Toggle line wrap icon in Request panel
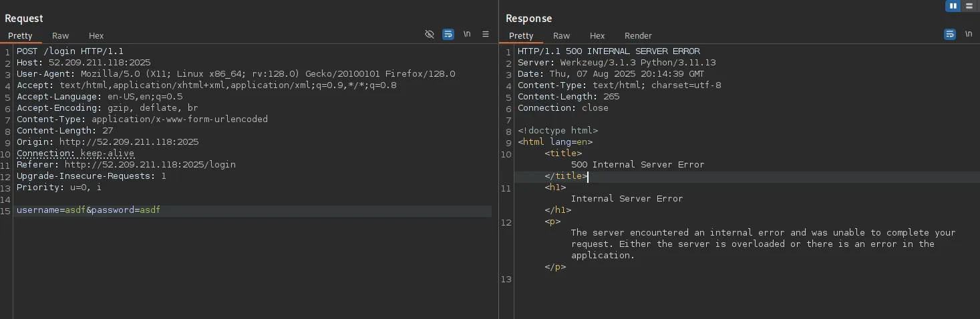The height and width of the screenshot is (319, 980). (448, 35)
